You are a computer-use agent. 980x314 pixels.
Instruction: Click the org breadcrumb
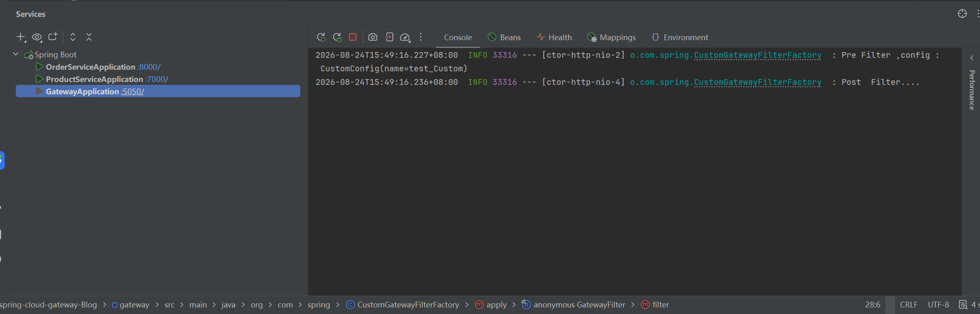(256, 305)
